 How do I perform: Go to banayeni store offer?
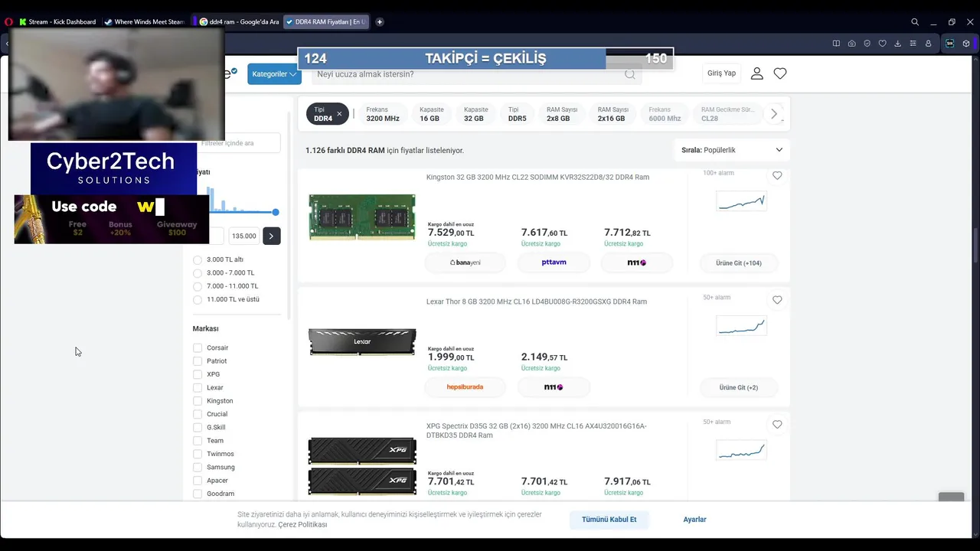coord(465,262)
